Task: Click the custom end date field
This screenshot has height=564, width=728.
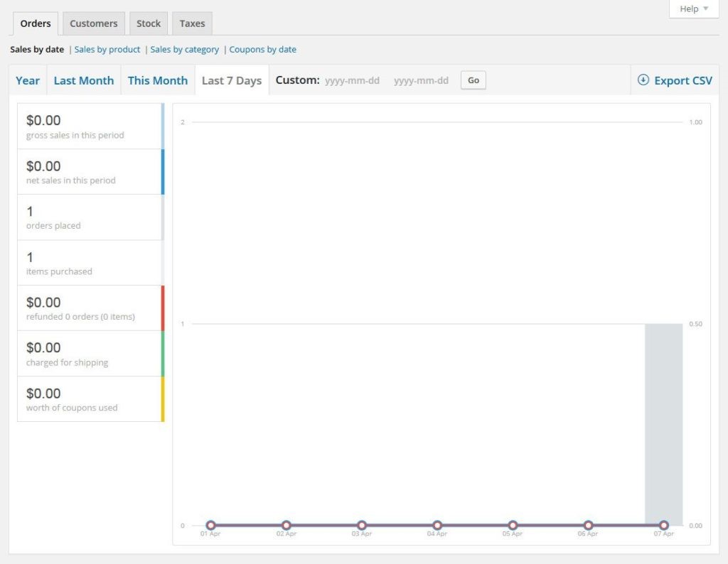Action: (421, 80)
